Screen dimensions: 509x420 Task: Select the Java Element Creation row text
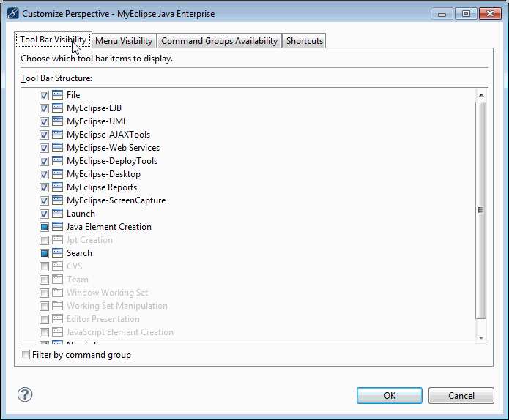click(x=109, y=227)
